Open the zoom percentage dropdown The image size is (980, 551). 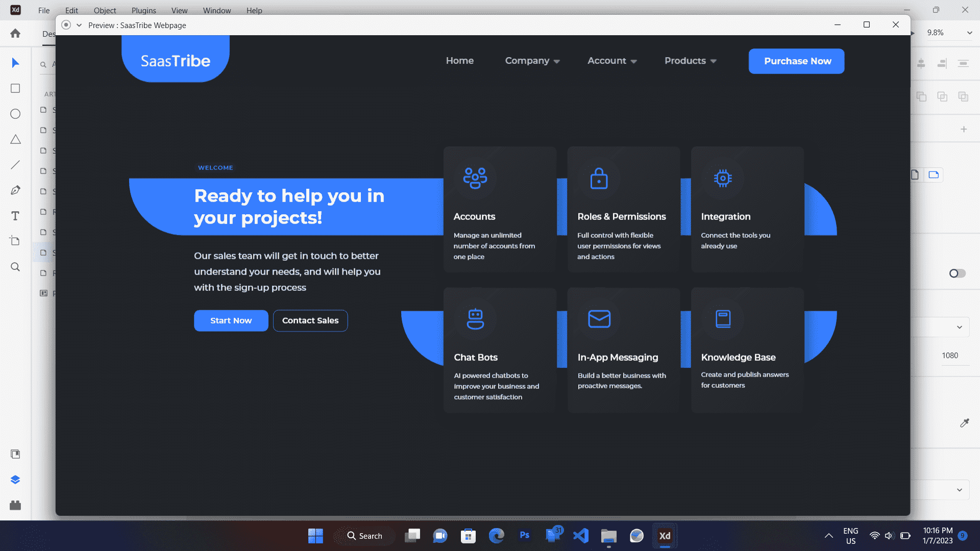pos(969,33)
